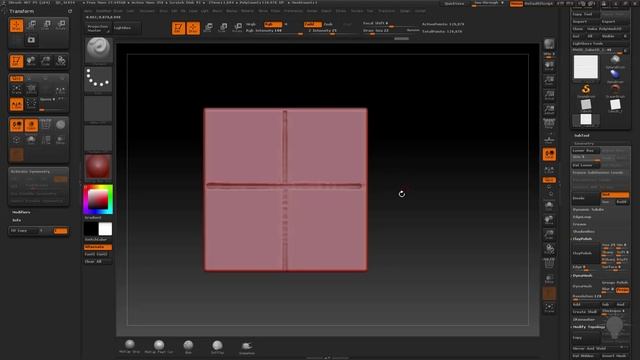Toggle the orange Smt button beside Divide
This screenshot has height=360, width=640.
click(615, 195)
